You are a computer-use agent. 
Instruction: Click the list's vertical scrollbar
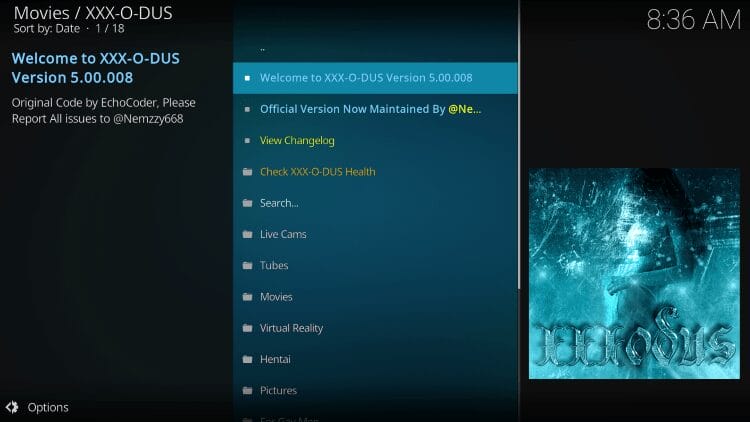519,150
